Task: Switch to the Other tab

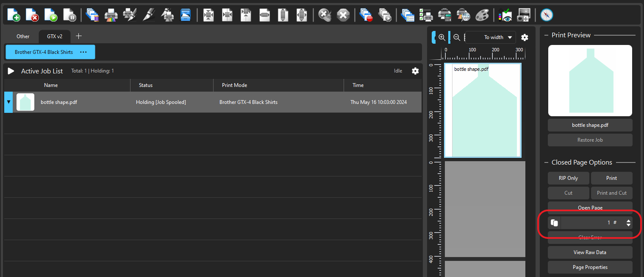Action: pos(23,36)
